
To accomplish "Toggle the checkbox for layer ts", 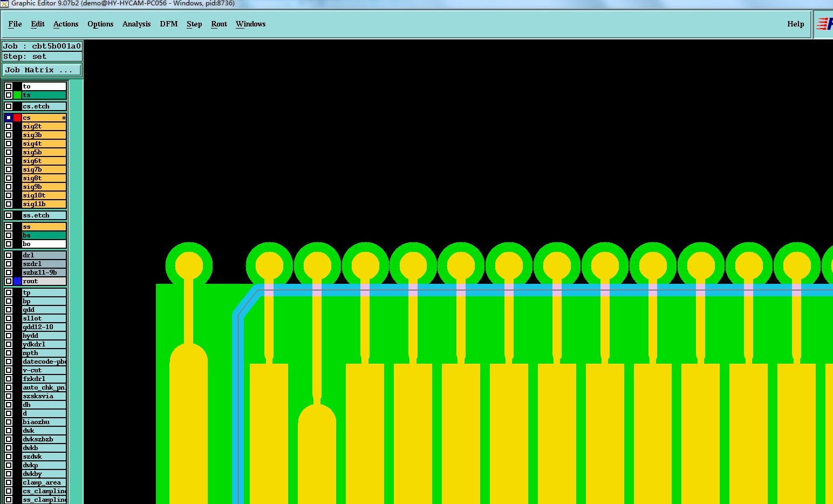I will click(9, 95).
